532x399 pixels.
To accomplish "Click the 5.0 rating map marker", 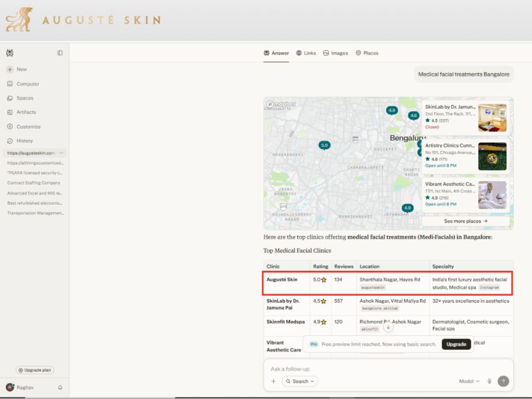I will pyautogui.click(x=325, y=146).
